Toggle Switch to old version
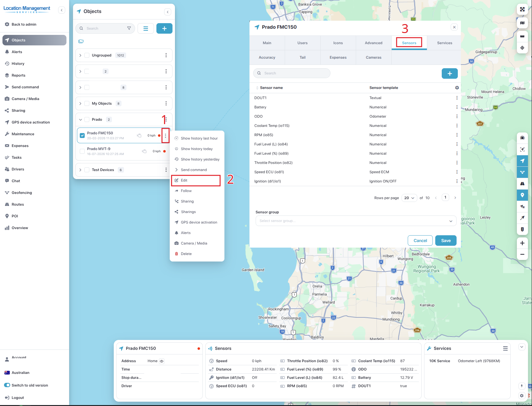This screenshot has width=532, height=406. [x=7, y=385]
